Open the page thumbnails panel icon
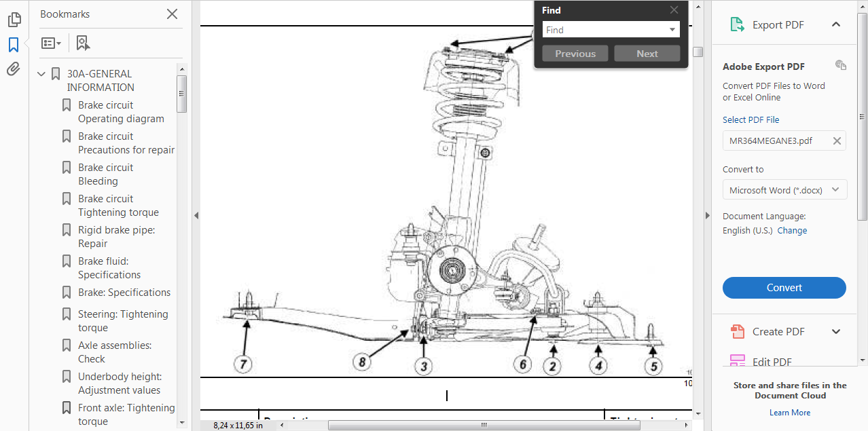Image resolution: width=868 pixels, height=431 pixels. click(x=14, y=20)
